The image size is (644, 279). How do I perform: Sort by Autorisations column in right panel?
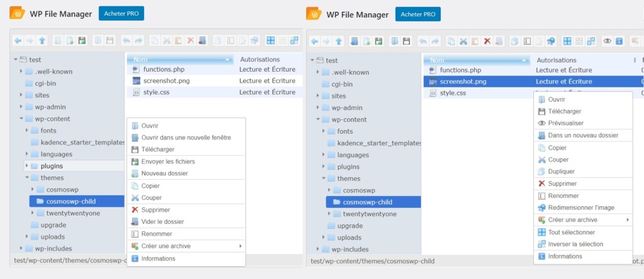coord(557,60)
